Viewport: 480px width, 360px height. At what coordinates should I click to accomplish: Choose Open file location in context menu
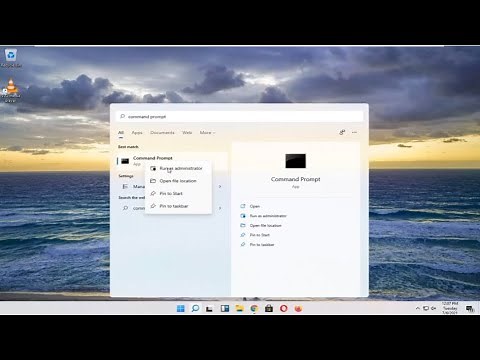[178, 181]
